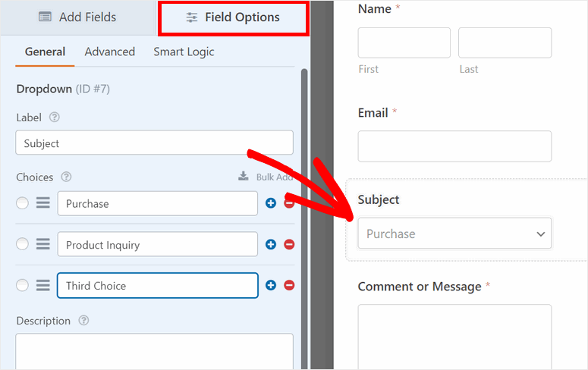
Task: Switch to the Add Fields tab
Action: tap(78, 17)
